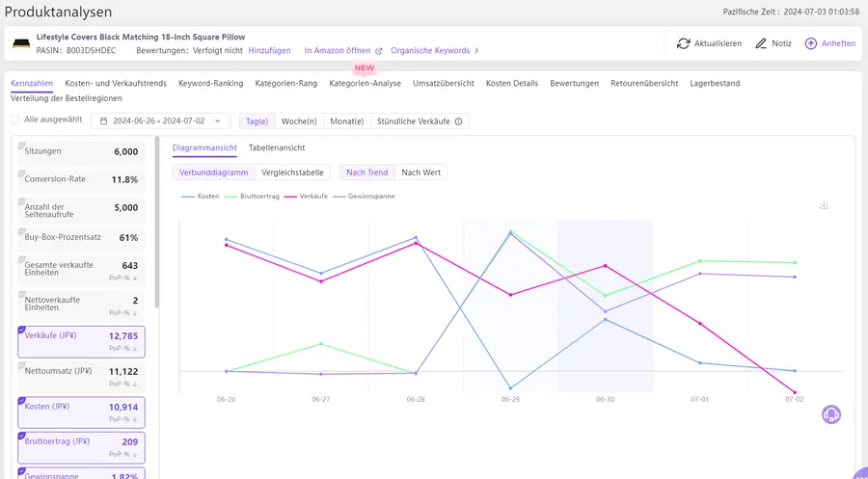Click the info icon next to Stündliche Verkäufe
This screenshot has width=868, height=479.
[458, 121]
